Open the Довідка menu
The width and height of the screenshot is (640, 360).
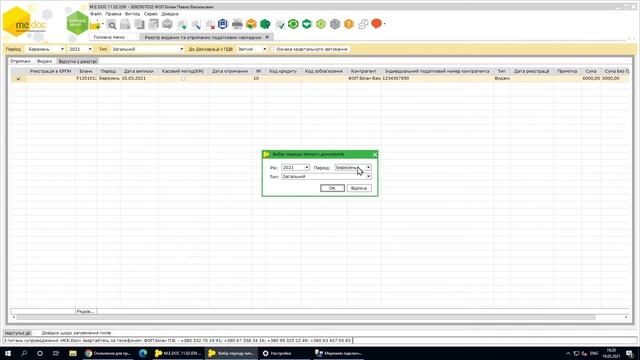(170, 13)
